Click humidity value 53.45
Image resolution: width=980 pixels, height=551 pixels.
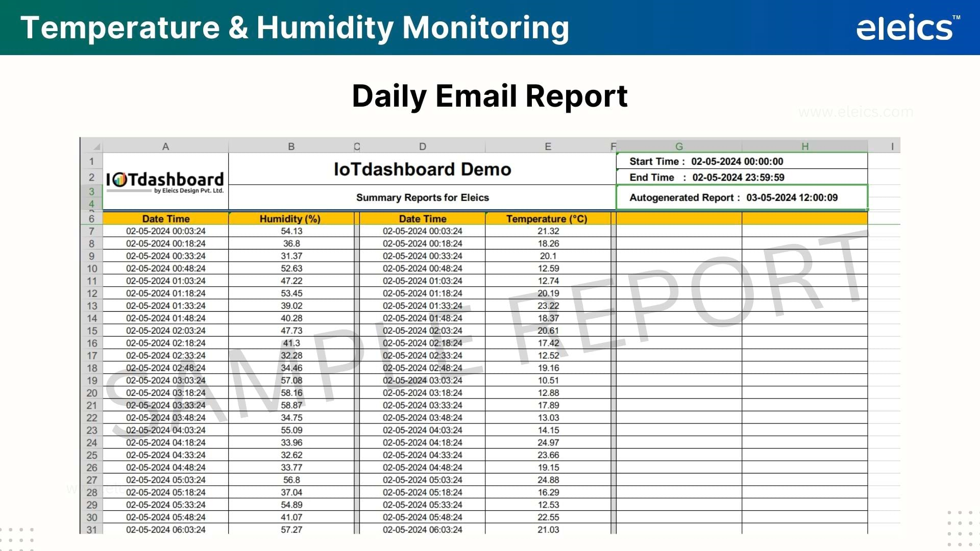291,293
